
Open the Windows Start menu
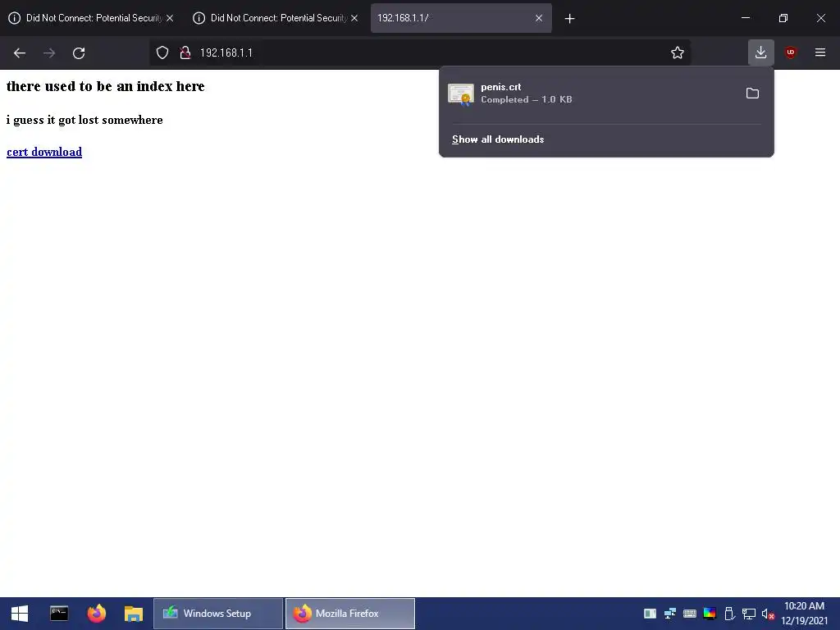pos(20,614)
